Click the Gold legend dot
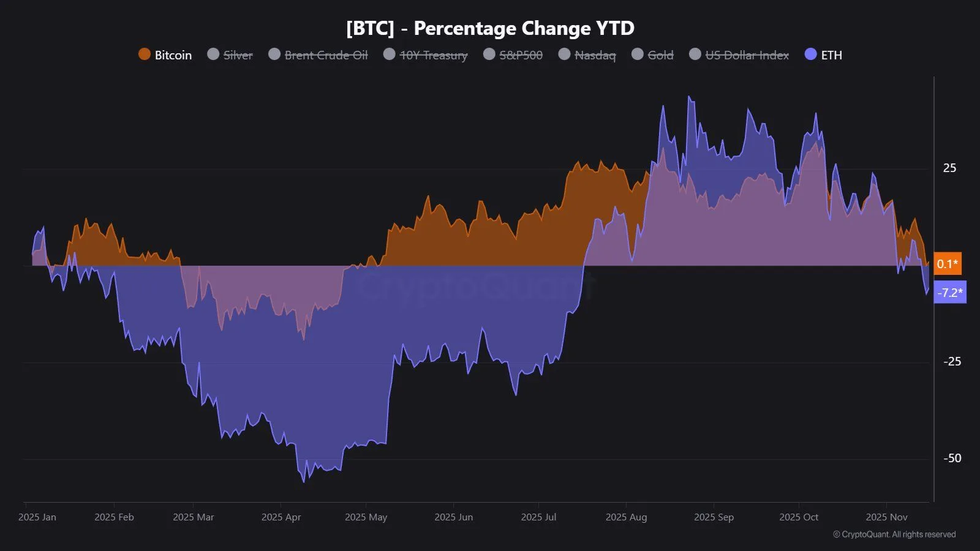 [x=638, y=54]
